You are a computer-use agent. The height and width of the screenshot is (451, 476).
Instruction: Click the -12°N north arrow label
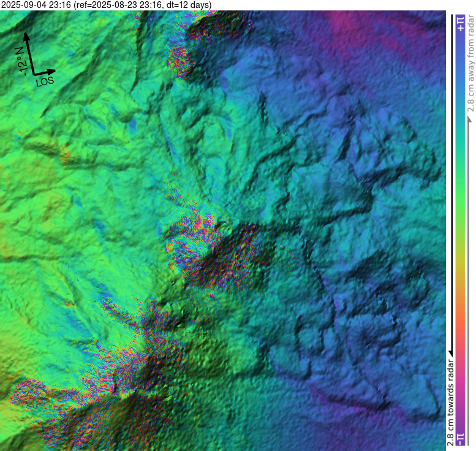[21, 61]
